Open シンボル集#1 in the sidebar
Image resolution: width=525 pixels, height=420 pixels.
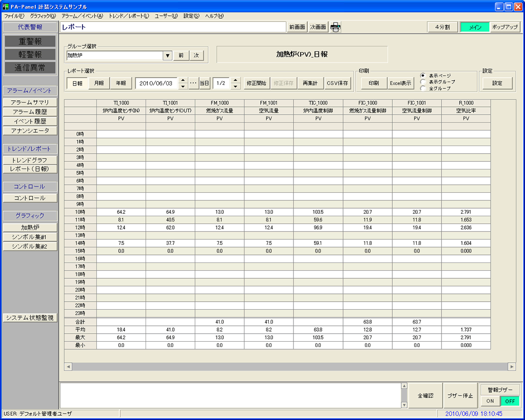pyautogui.click(x=30, y=237)
